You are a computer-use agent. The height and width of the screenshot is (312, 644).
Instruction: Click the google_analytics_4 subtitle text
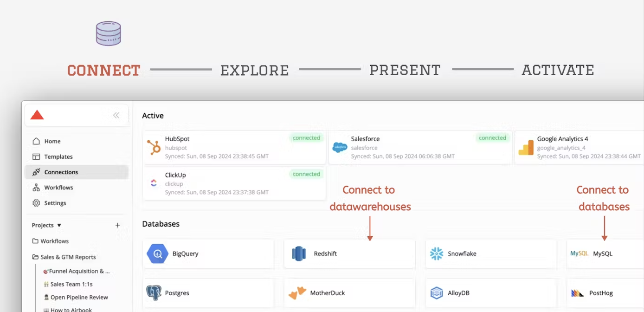point(561,148)
